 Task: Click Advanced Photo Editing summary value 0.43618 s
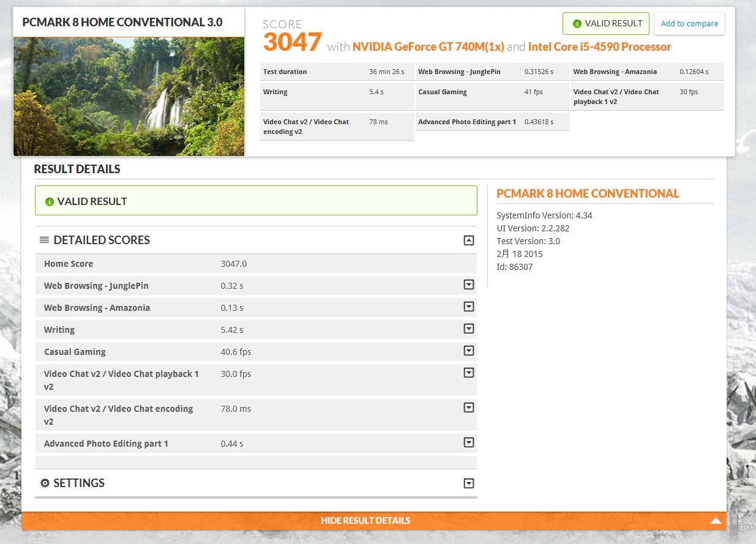coord(539,122)
